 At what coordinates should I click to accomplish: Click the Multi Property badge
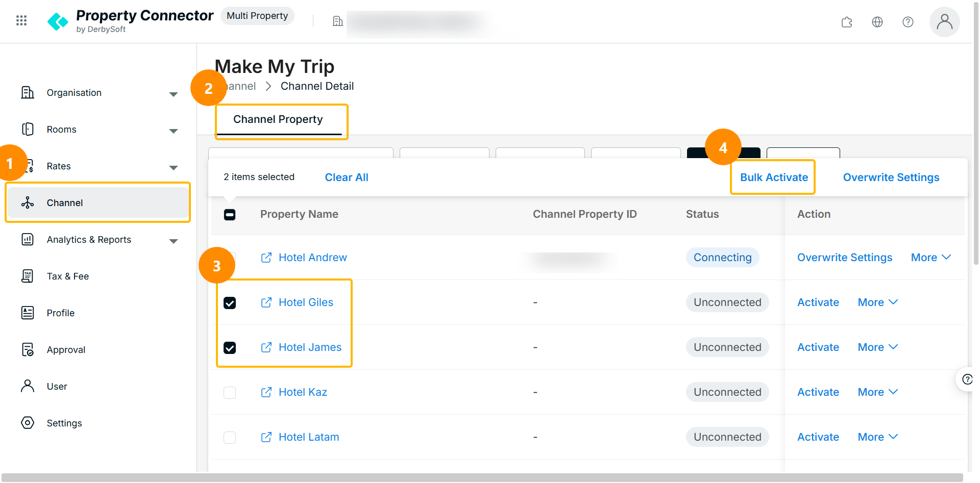257,16
